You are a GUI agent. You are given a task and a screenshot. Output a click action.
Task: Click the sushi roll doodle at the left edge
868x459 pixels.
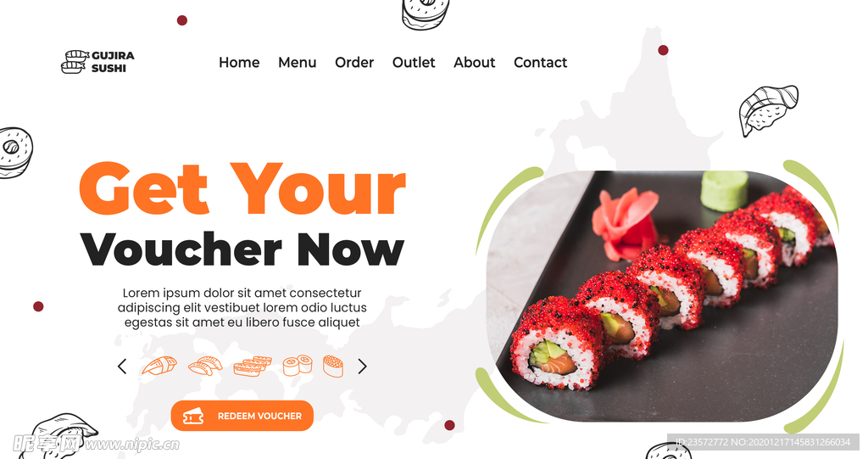point(15,153)
